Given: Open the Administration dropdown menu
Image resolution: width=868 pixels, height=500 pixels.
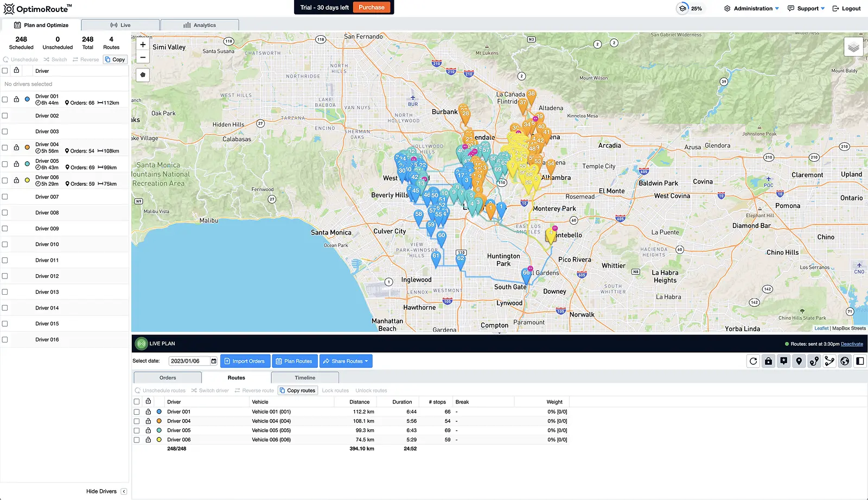Looking at the screenshot, I should coord(751,8).
